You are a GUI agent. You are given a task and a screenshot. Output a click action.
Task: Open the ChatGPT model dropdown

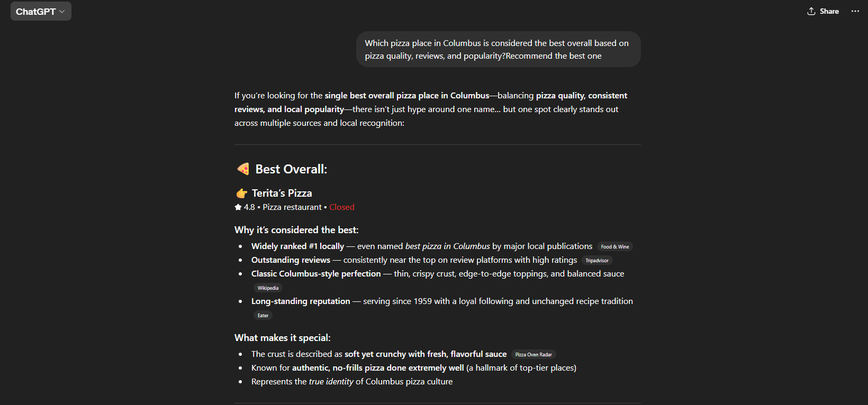[x=41, y=11]
